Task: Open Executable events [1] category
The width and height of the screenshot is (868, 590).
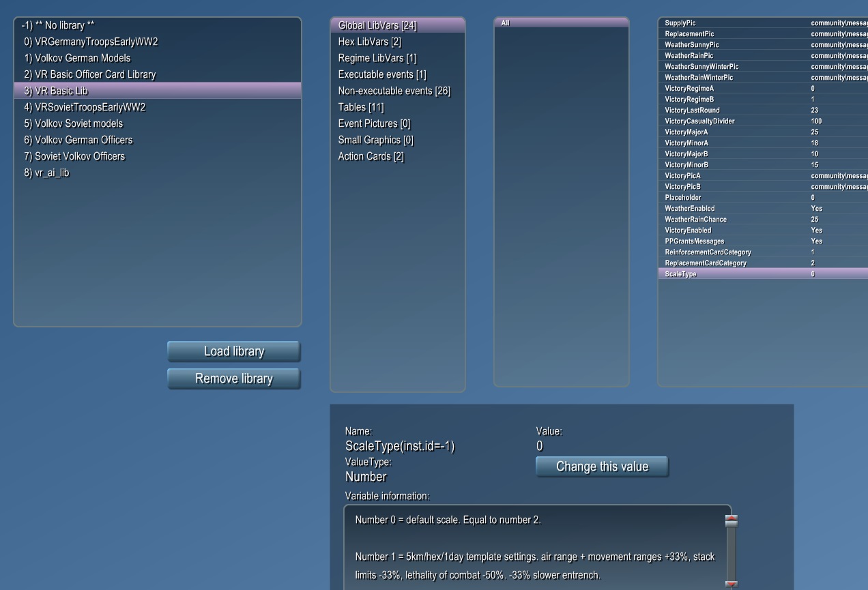Action: tap(398, 74)
